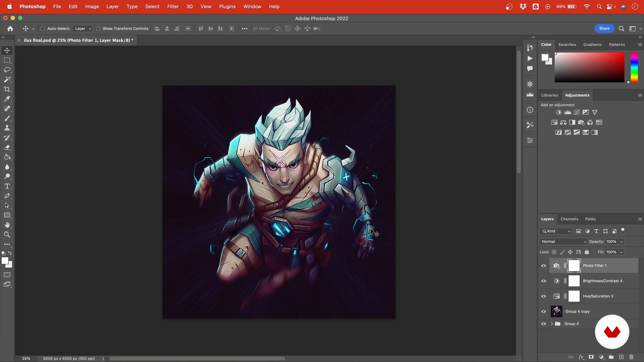Toggle lock all on layer
The width and height of the screenshot is (644, 362).
(x=587, y=252)
